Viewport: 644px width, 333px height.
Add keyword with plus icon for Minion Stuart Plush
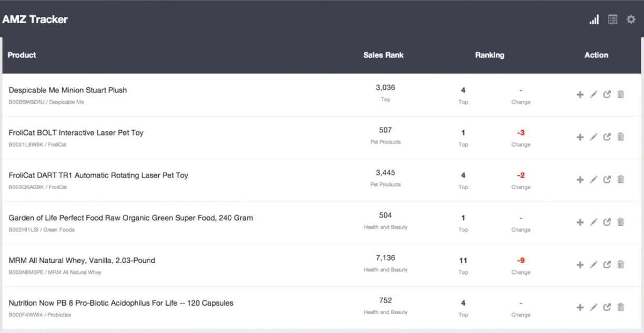(x=580, y=95)
